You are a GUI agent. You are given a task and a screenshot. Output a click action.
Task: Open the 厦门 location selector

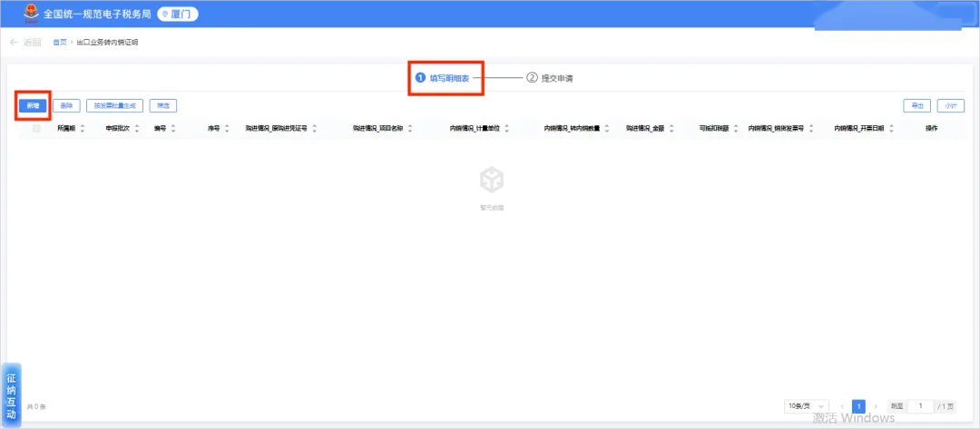click(x=178, y=14)
